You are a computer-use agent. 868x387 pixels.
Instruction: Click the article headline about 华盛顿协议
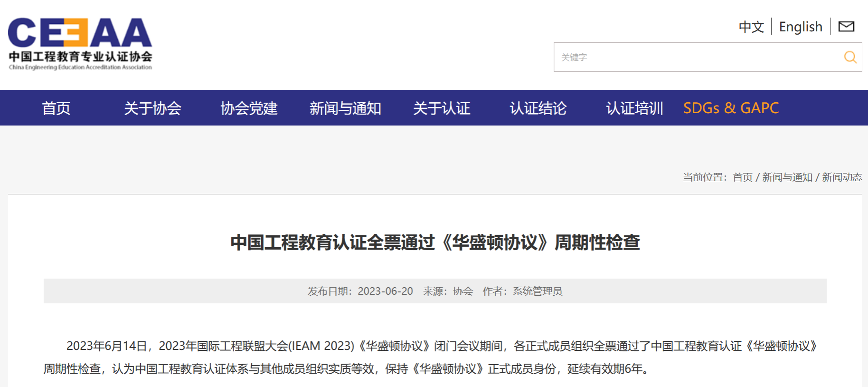pos(435,242)
